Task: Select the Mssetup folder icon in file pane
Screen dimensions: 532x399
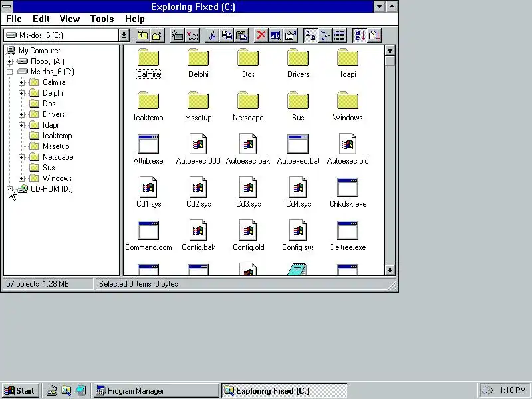Action: 198,100
